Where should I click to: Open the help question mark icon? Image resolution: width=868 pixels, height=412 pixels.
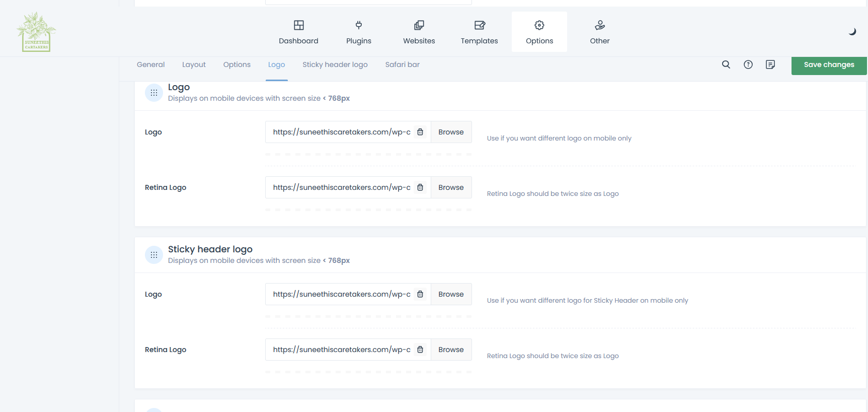748,64
